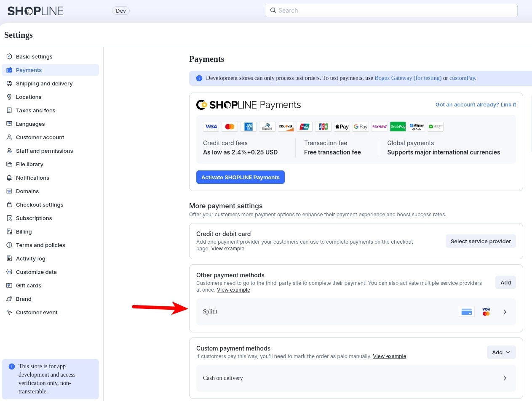This screenshot has width=532, height=401.
Task: Click the PayNow logo
Action: 380,127
